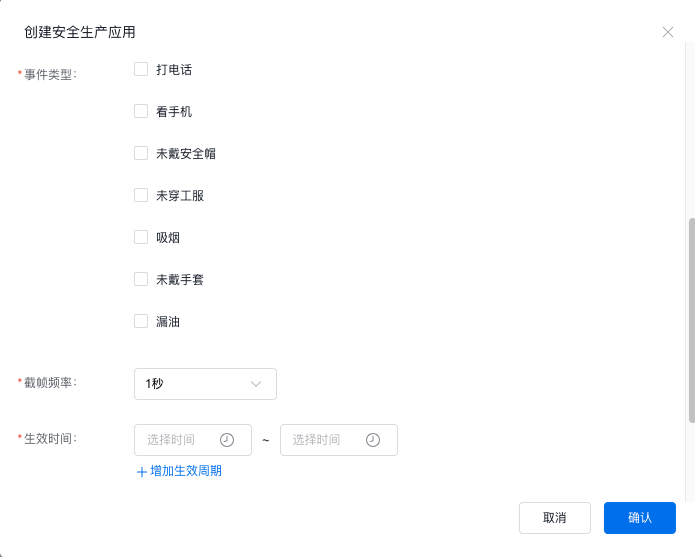Click the chevron arrow in 1秒 dropdown
This screenshot has height=557, width=695.
[x=256, y=384]
